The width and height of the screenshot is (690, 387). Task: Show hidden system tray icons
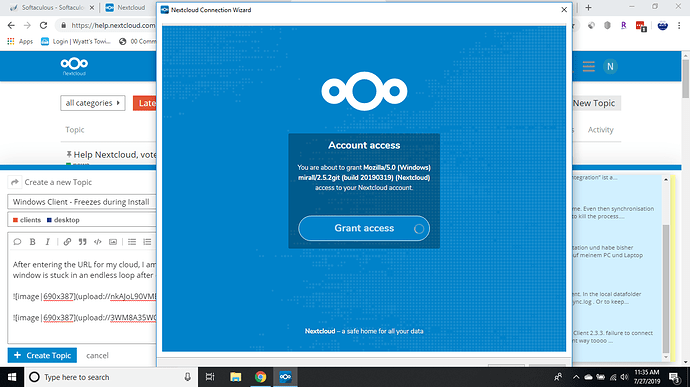pos(576,377)
